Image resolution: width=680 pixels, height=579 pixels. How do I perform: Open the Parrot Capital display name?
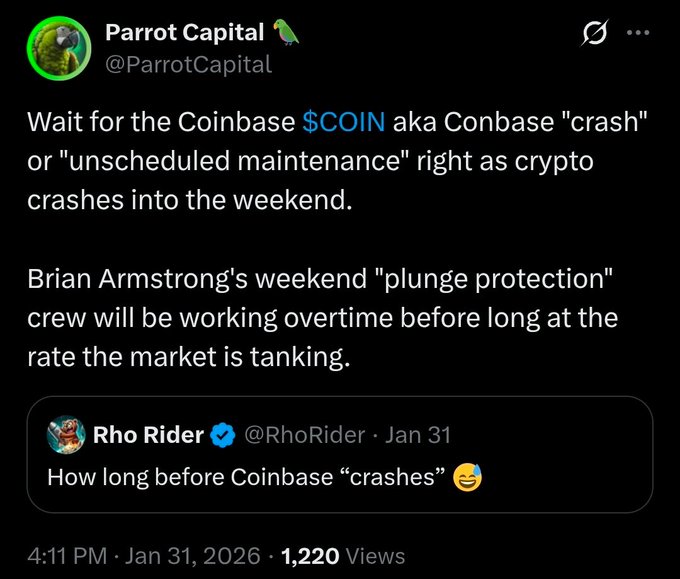point(184,33)
